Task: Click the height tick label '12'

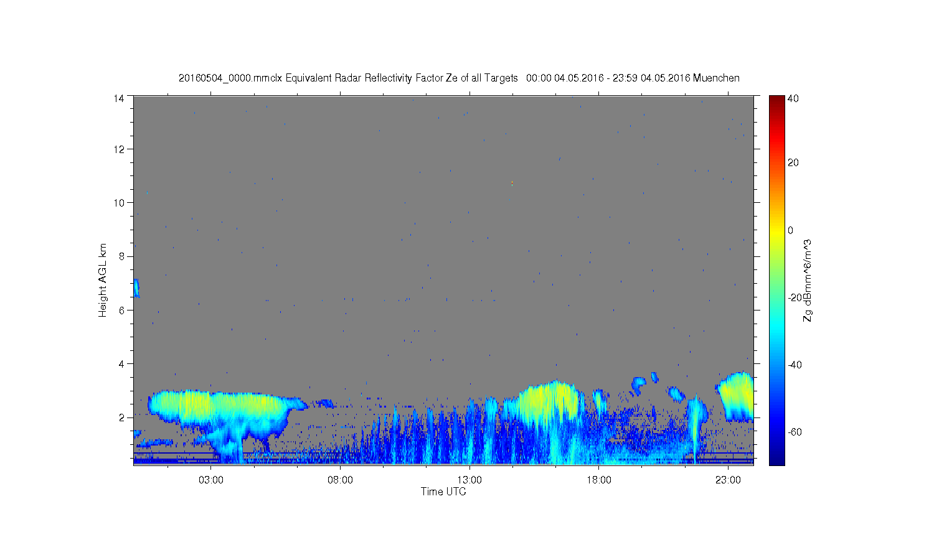Action: 119,149
